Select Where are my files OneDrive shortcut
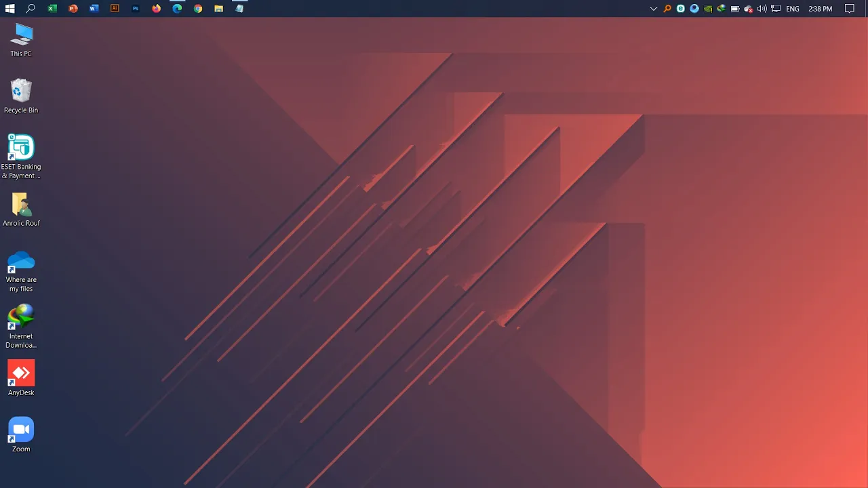 [x=21, y=270]
